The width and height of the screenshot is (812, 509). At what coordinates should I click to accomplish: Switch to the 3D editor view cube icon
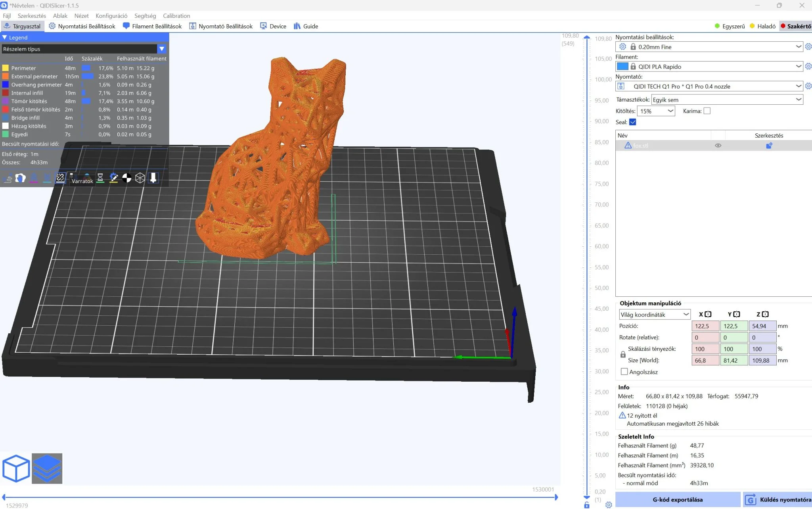click(16, 469)
